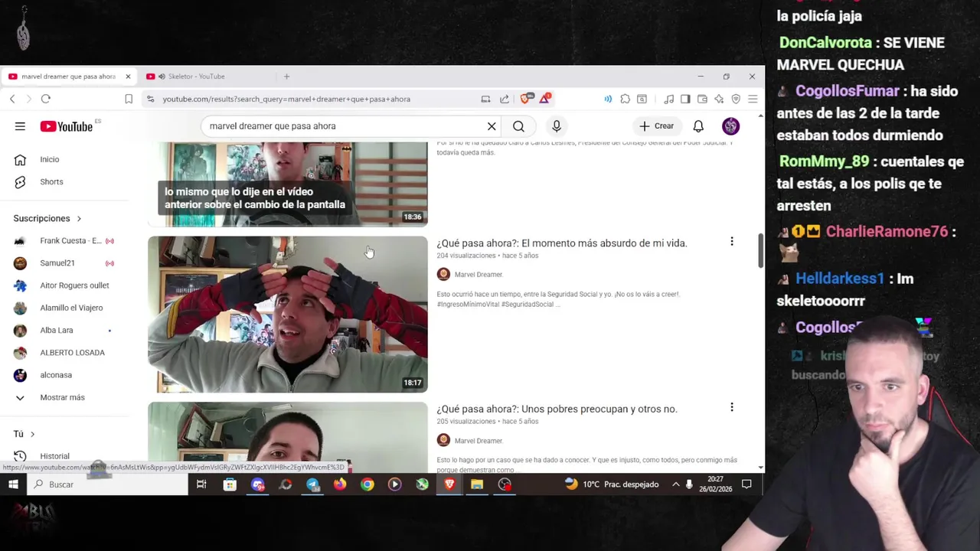This screenshot has width=980, height=551.
Task: Go to the YouTube logo home page
Action: coord(66,126)
